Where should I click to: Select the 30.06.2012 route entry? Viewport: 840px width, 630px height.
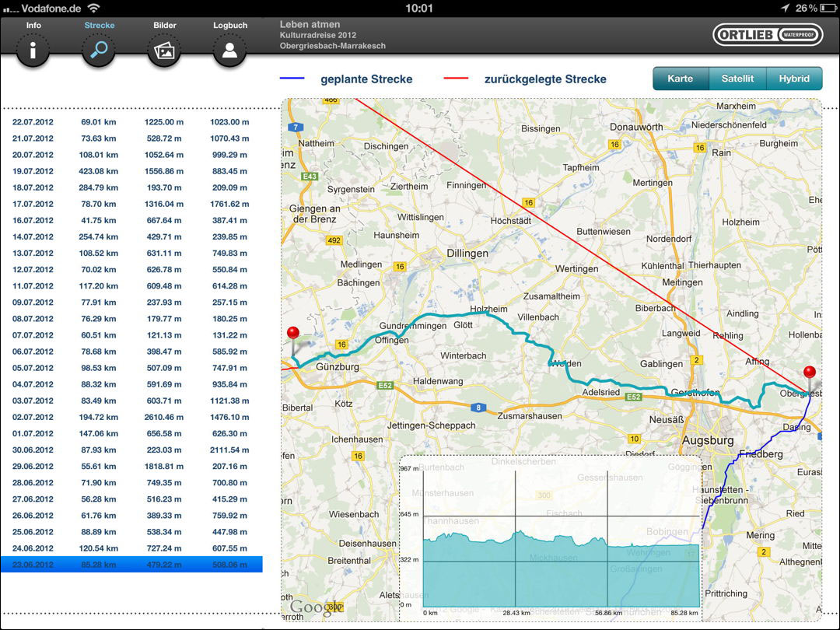pyautogui.click(x=131, y=450)
